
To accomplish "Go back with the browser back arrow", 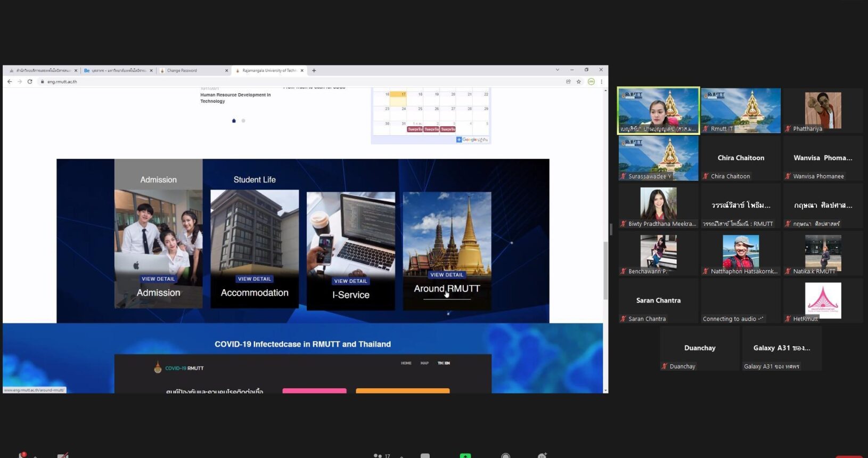I will coord(10,81).
